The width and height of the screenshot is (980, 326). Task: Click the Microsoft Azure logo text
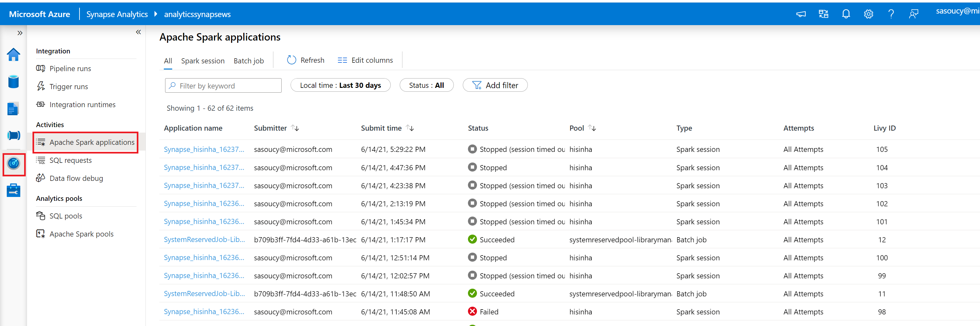40,14
